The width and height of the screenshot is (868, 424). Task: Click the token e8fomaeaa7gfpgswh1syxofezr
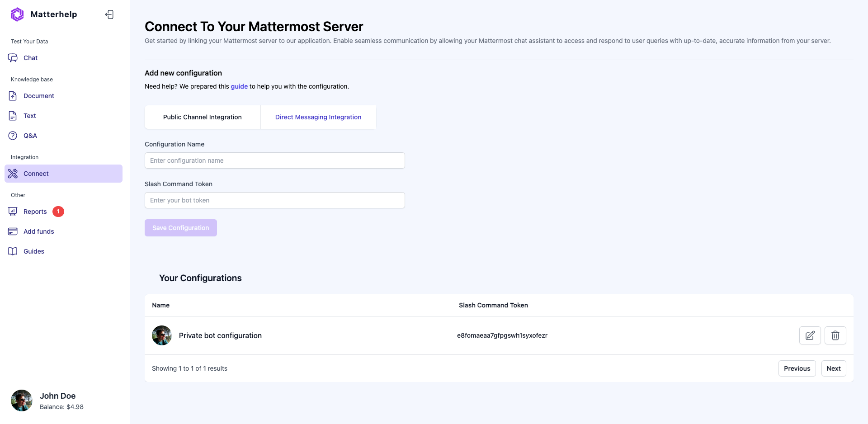pos(502,335)
